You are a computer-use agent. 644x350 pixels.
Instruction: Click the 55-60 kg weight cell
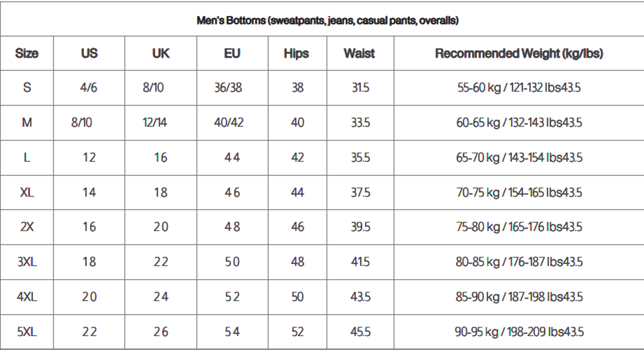pos(519,88)
